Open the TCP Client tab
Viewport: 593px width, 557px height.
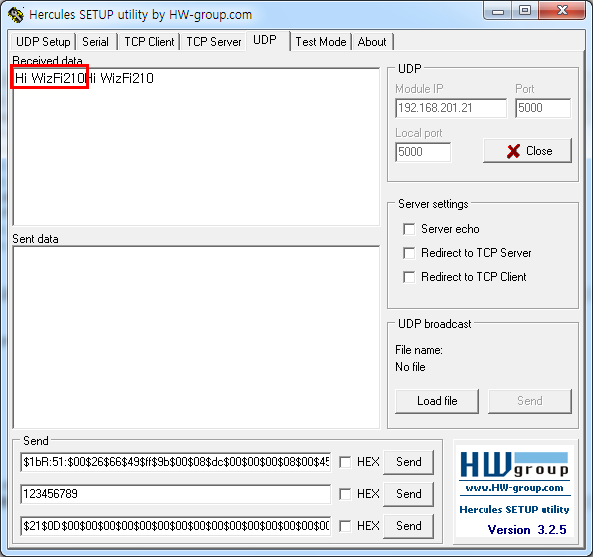(x=149, y=42)
